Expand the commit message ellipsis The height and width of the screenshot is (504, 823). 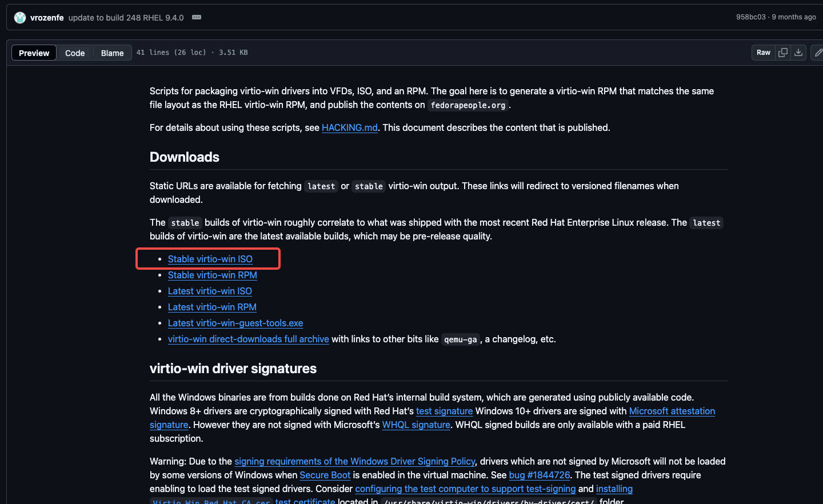(x=197, y=17)
